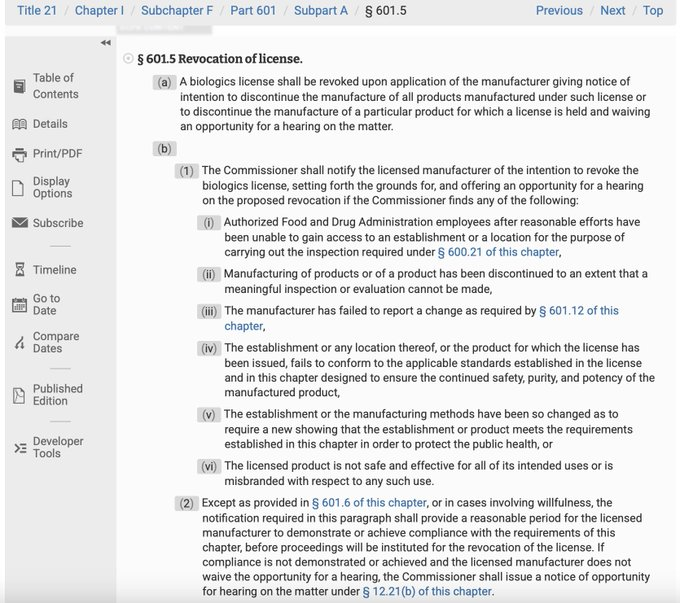Click subparagraph marker (ii)
This screenshot has height=603, width=680.
209,275
